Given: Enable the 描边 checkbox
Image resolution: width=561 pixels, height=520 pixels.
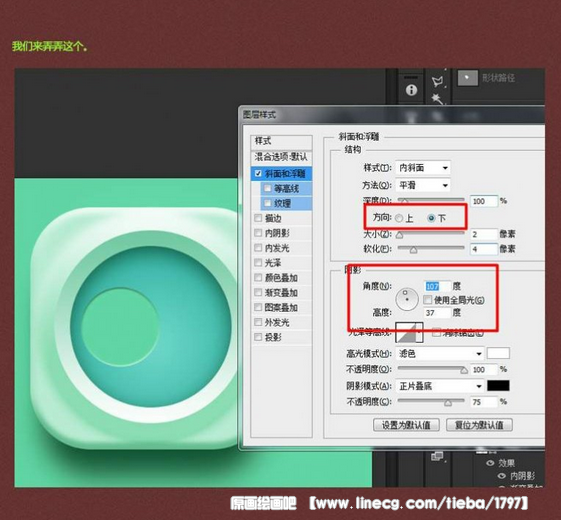Looking at the screenshot, I should 258,218.
